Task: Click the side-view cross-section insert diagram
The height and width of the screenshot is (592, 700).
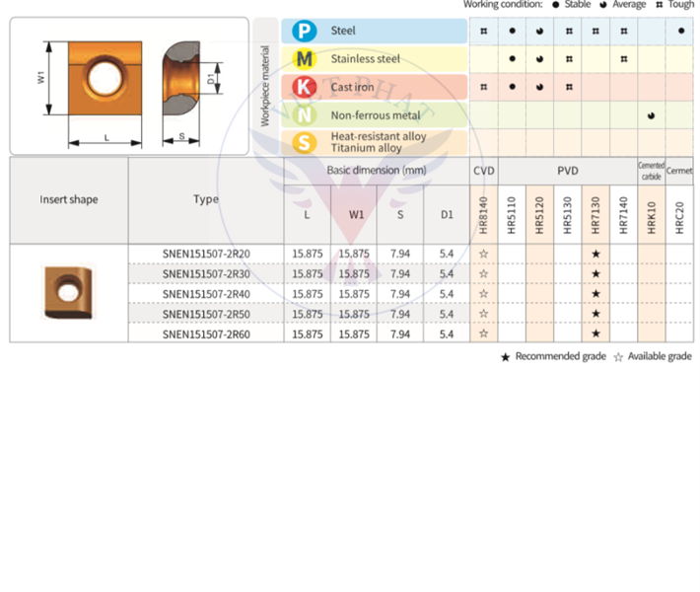Action: (x=180, y=78)
